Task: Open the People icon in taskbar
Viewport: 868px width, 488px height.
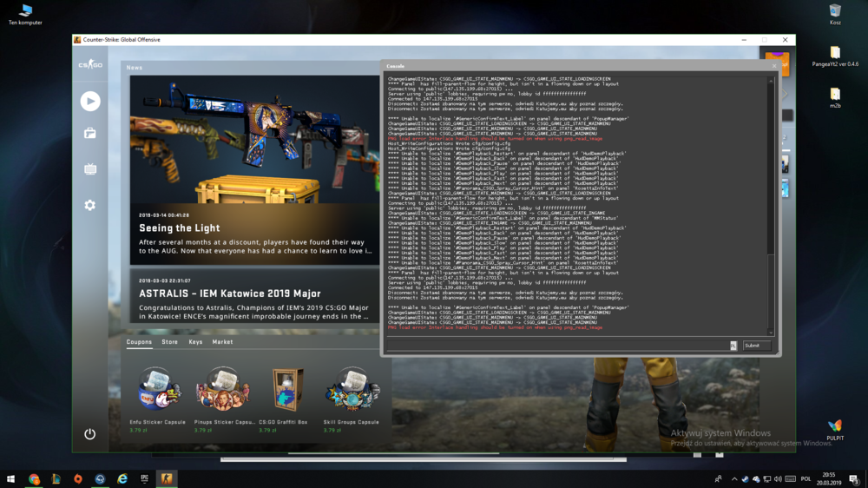Action: click(718, 478)
